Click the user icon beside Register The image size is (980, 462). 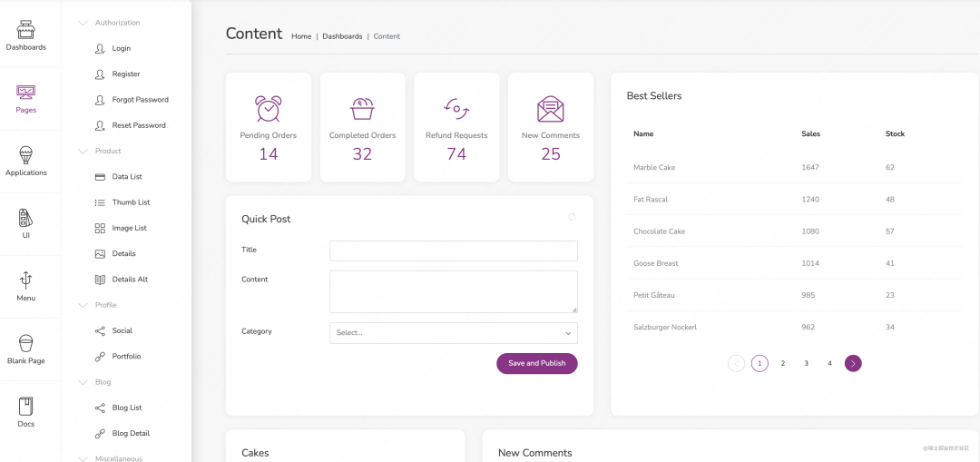[100, 74]
